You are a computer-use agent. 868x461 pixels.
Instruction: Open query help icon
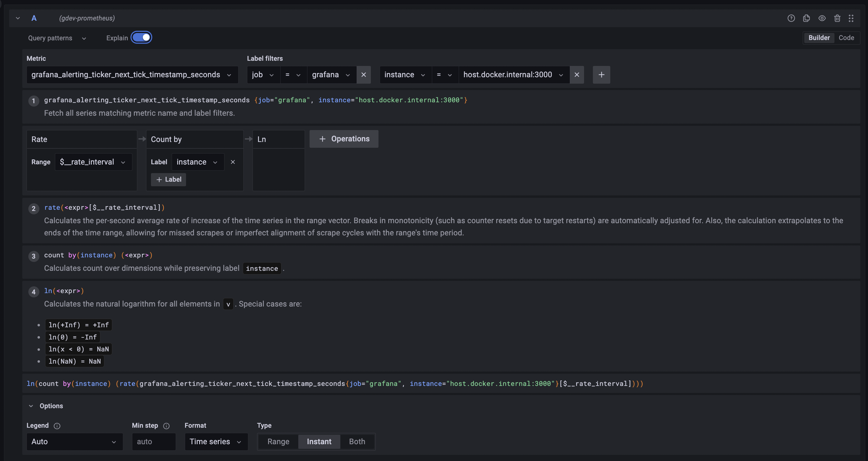click(791, 18)
